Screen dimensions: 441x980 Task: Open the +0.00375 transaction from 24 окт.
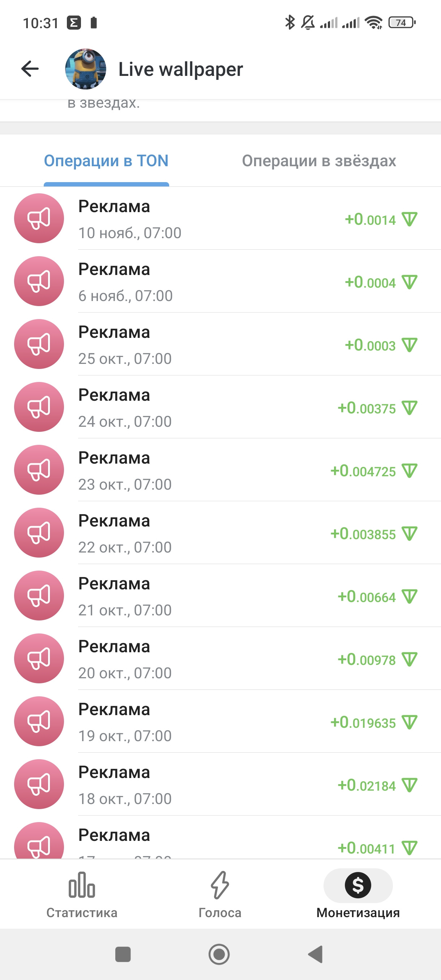367,408
